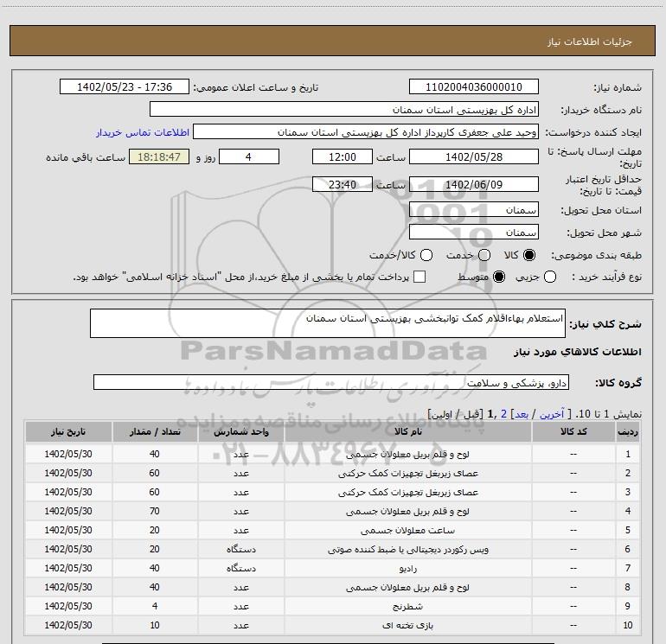Open اطلاعات تماس خریدار link
The height and width of the screenshot is (644, 666).
(143, 132)
